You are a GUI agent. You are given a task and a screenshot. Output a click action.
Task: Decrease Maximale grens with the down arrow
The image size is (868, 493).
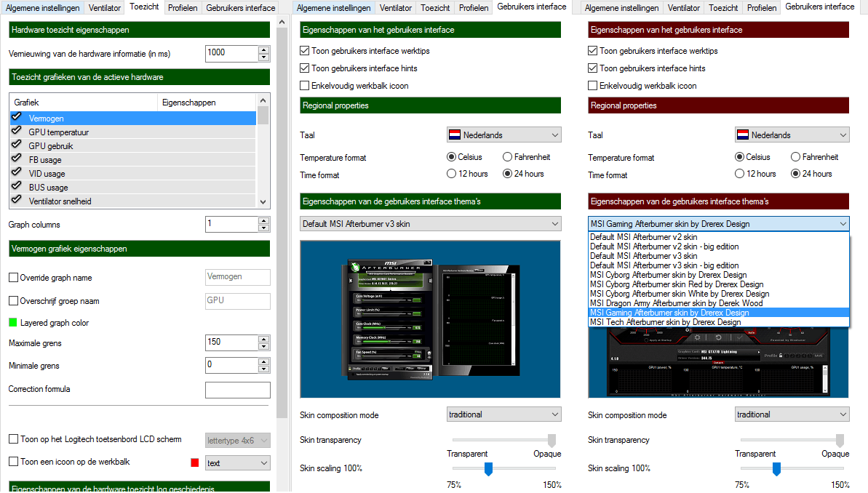(264, 346)
